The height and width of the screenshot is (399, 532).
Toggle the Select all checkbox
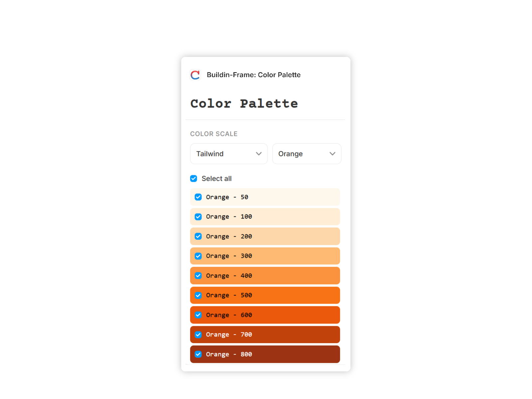click(194, 179)
